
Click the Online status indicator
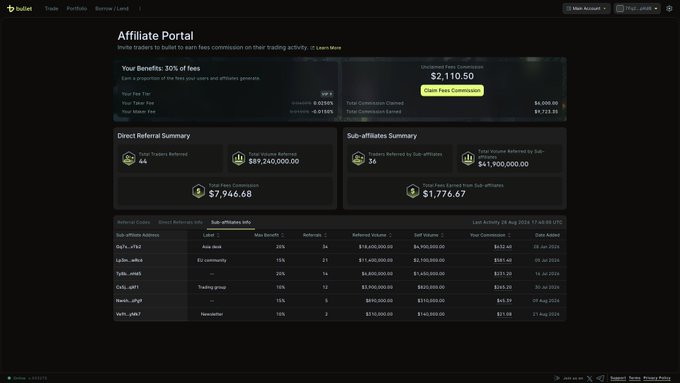pos(16,378)
